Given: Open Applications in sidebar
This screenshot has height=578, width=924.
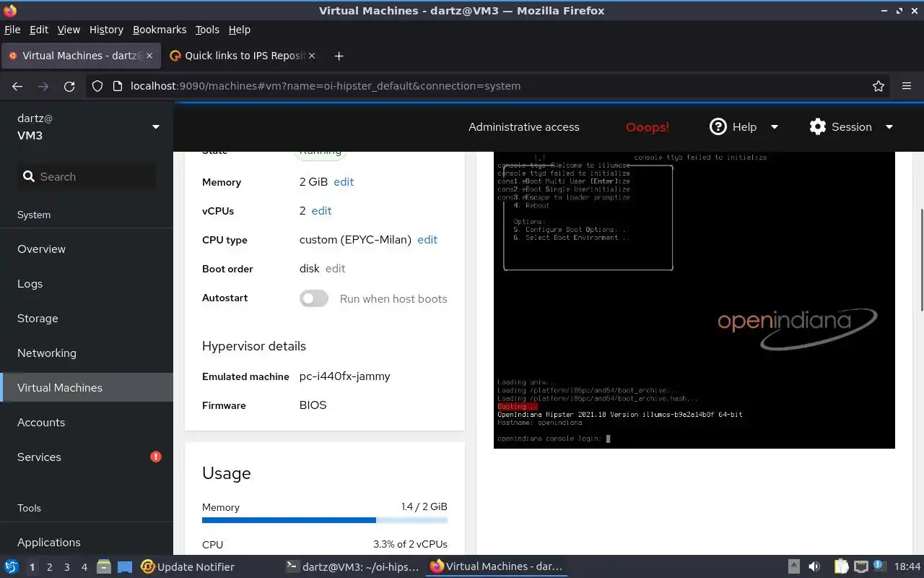Looking at the screenshot, I should 87,542.
